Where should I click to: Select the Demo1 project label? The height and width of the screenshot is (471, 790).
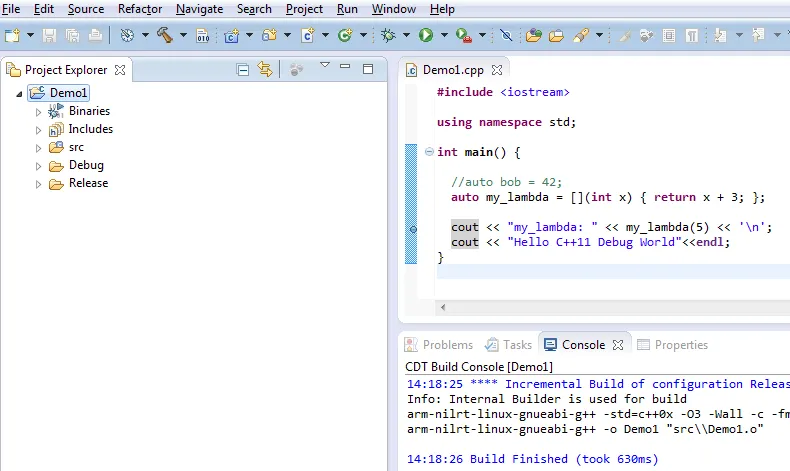[69, 93]
